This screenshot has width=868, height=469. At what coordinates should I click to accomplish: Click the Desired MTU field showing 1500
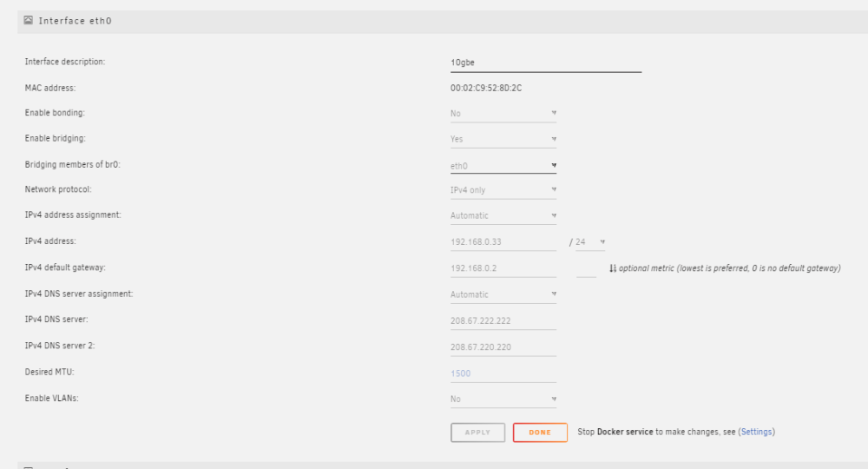pos(503,373)
